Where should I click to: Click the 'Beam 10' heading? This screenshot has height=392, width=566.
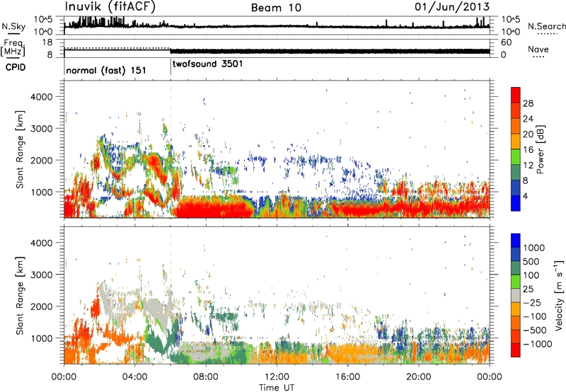276,8
